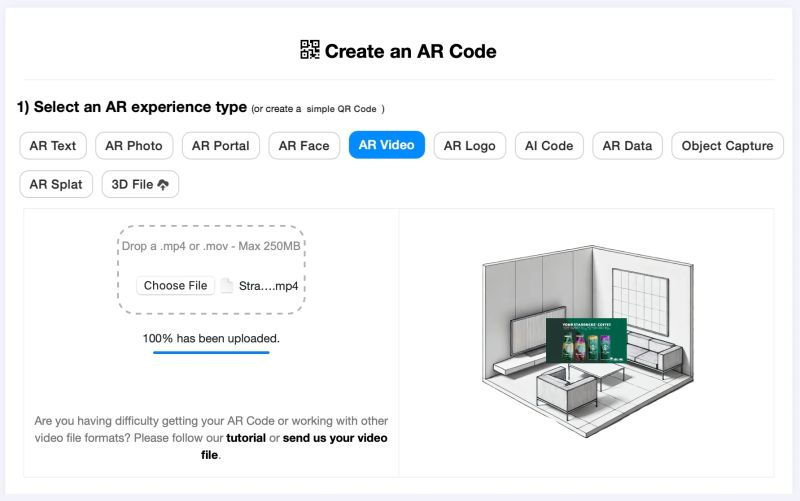Choose the AR Portal option
The image size is (800, 501).
pyautogui.click(x=221, y=146)
